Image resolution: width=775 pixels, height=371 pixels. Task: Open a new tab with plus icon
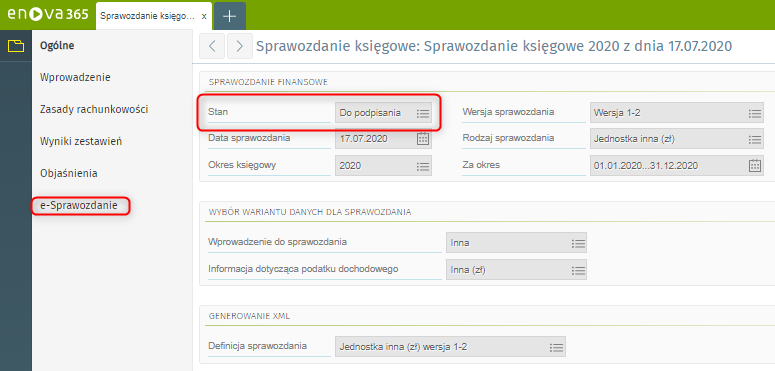coord(229,16)
